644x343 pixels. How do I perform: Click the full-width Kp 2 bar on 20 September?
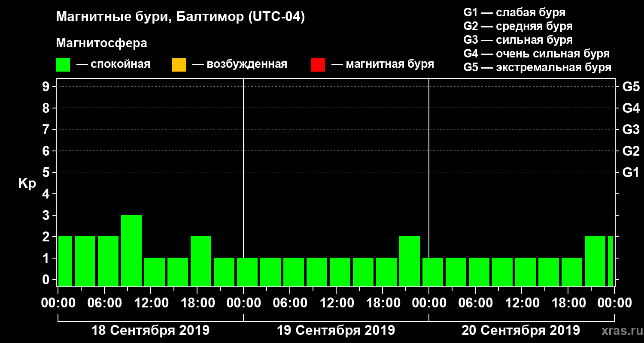pyautogui.click(x=595, y=261)
